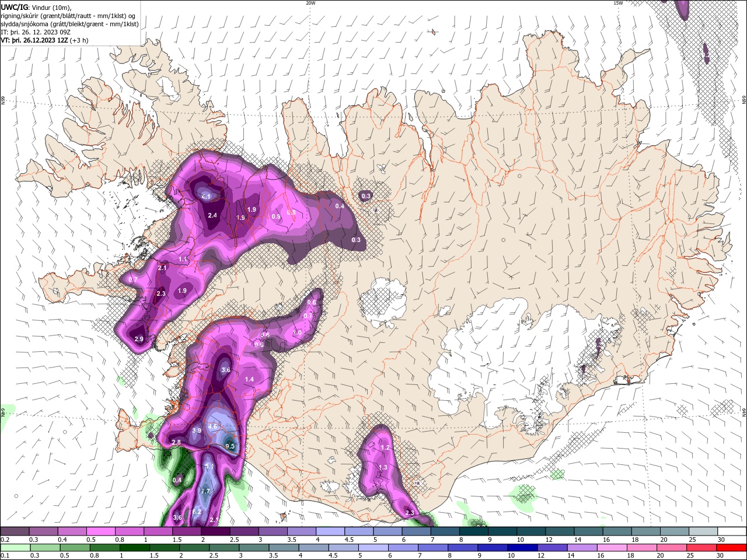Click the 15W longitude label
Viewport: 747px width, 560px height.
(618, 3)
